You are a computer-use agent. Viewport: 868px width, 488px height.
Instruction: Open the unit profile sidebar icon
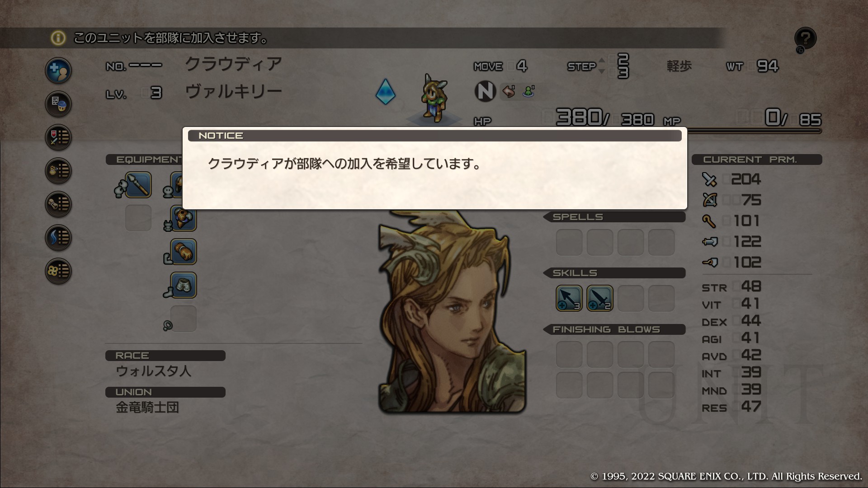[x=58, y=104]
